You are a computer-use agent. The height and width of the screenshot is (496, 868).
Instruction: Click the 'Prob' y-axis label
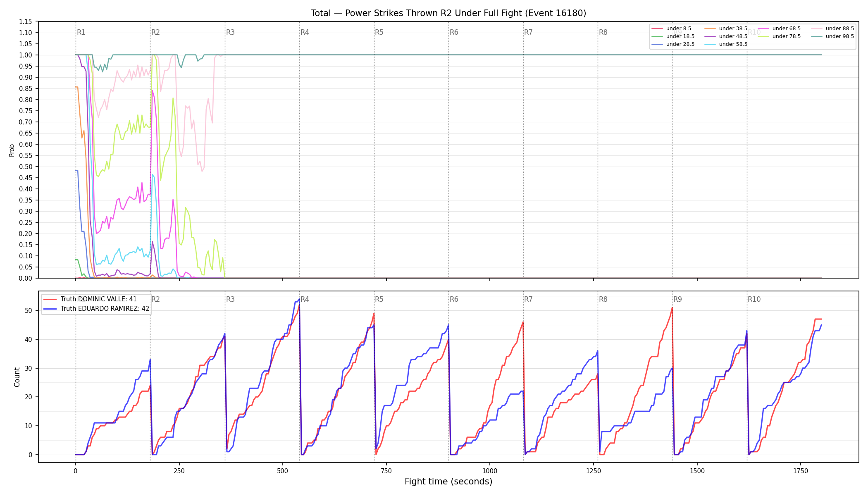click(12, 150)
